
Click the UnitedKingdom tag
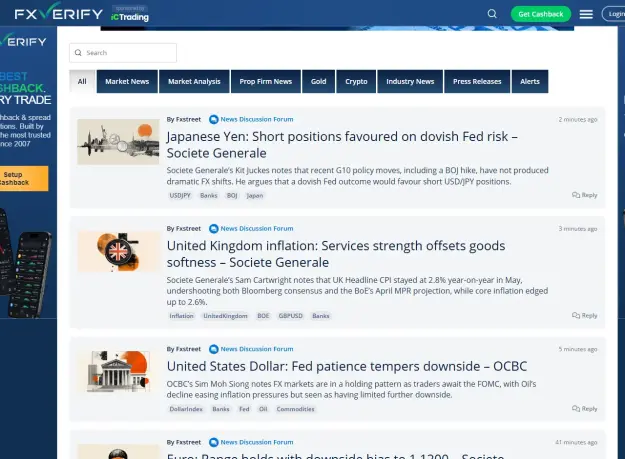point(226,316)
